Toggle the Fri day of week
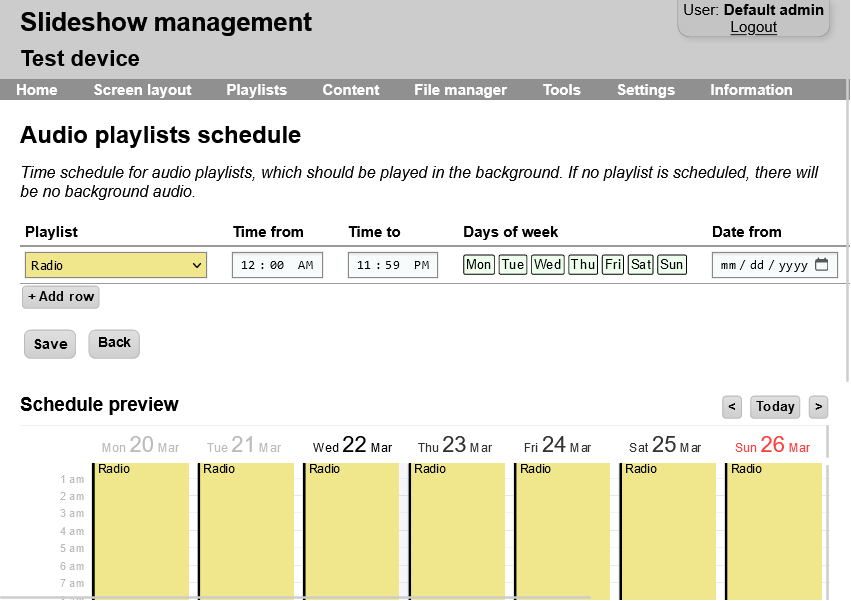 (x=612, y=264)
